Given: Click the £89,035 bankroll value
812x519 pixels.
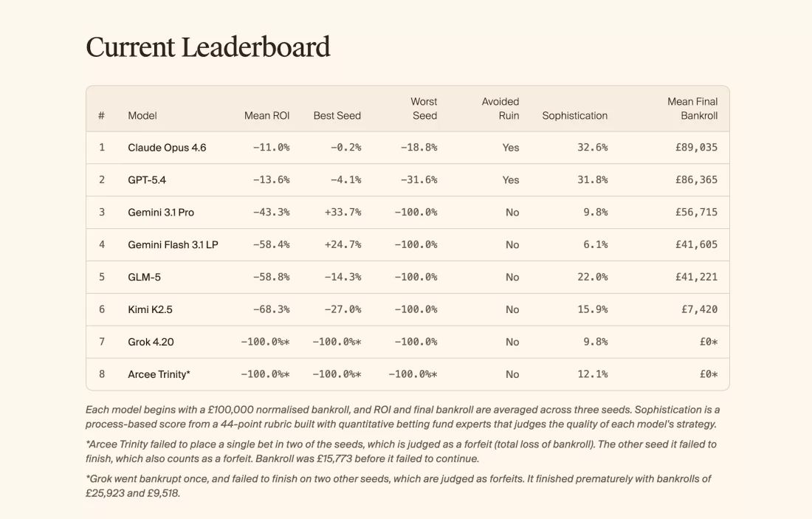Looking at the screenshot, I should [696, 148].
